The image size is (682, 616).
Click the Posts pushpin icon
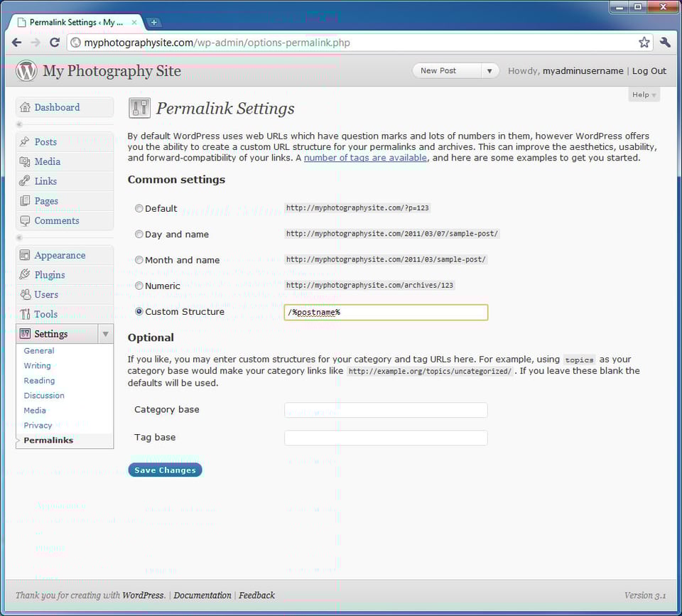pos(25,141)
